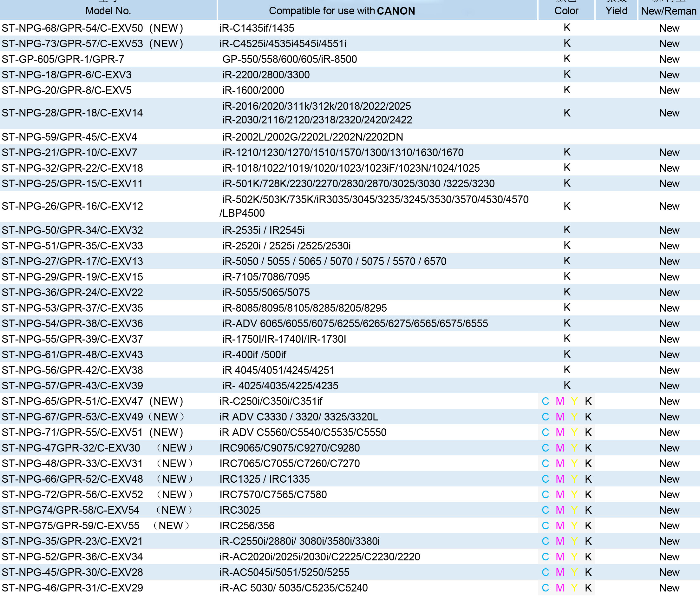Image resolution: width=700 pixels, height=601 pixels.
Task: Click cyan C in ST-NPG-45 row
Action: [545, 572]
